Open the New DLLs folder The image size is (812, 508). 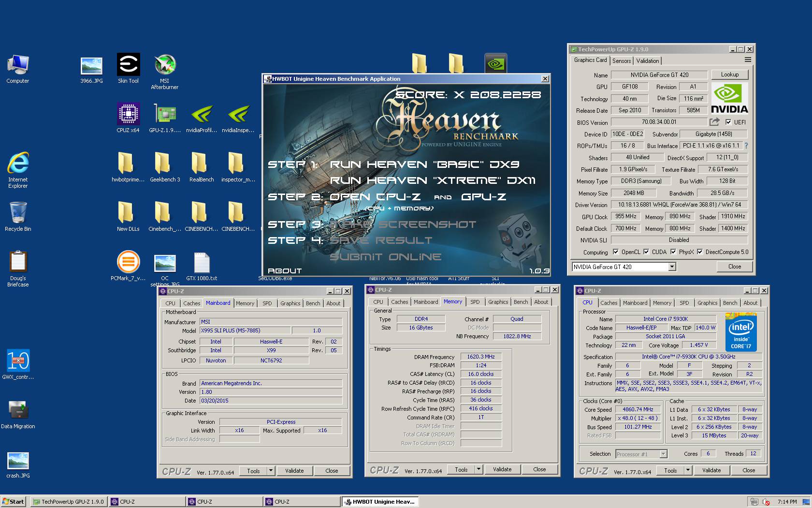click(128, 217)
